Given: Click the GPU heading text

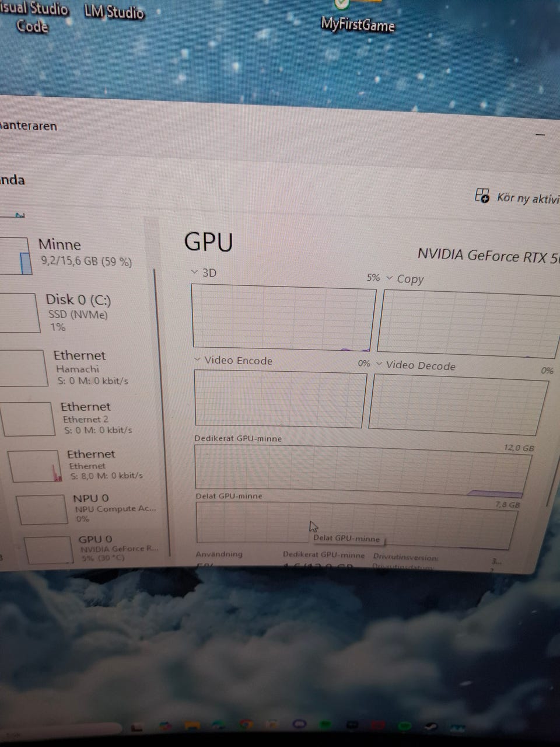Looking at the screenshot, I should (x=208, y=242).
